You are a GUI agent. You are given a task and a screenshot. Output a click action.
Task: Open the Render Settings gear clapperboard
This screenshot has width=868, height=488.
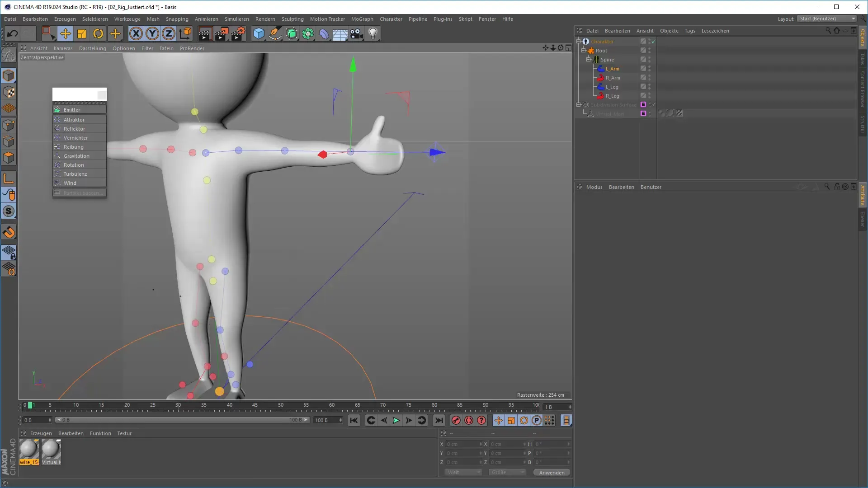(238, 33)
